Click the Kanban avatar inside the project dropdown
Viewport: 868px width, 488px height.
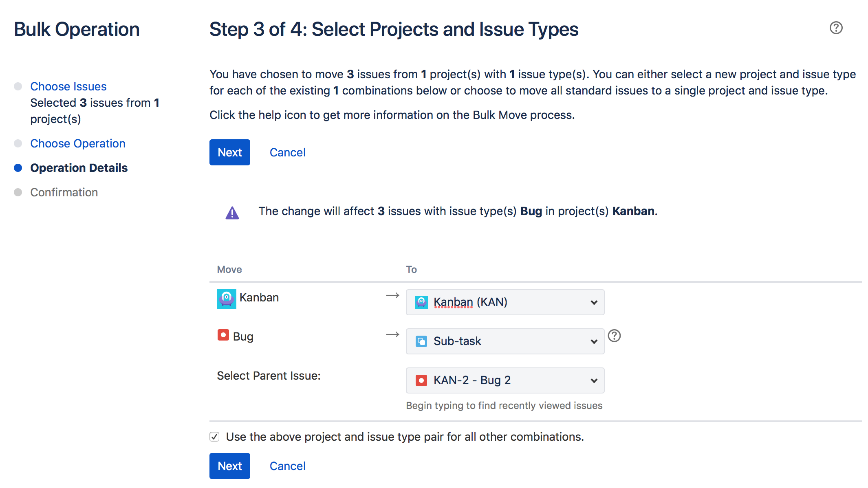point(421,302)
